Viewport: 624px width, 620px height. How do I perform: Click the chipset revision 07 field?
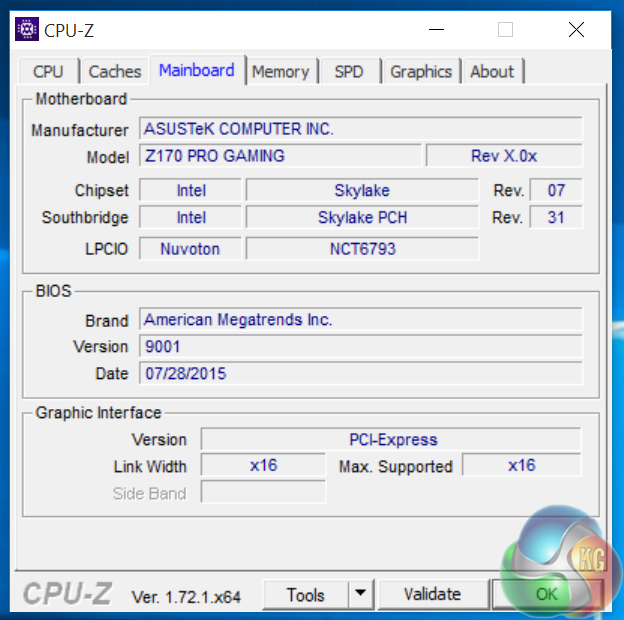pyautogui.click(x=556, y=190)
